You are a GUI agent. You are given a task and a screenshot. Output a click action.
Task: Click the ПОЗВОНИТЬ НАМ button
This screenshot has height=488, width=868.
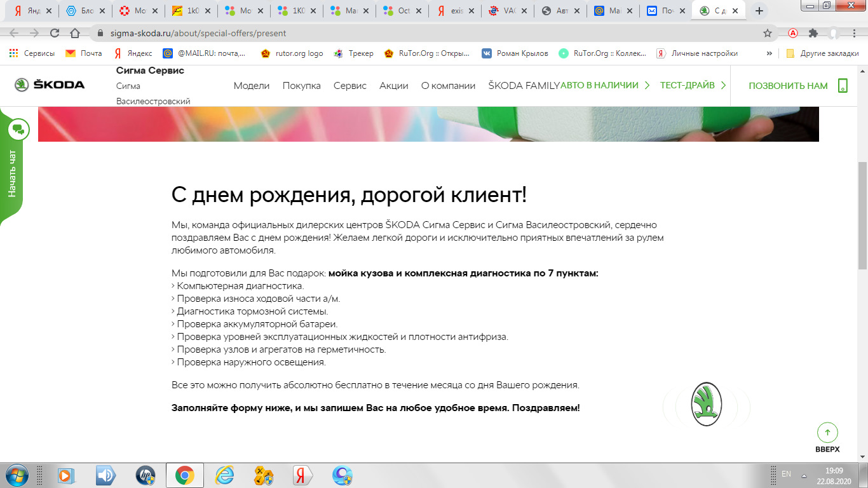799,86
